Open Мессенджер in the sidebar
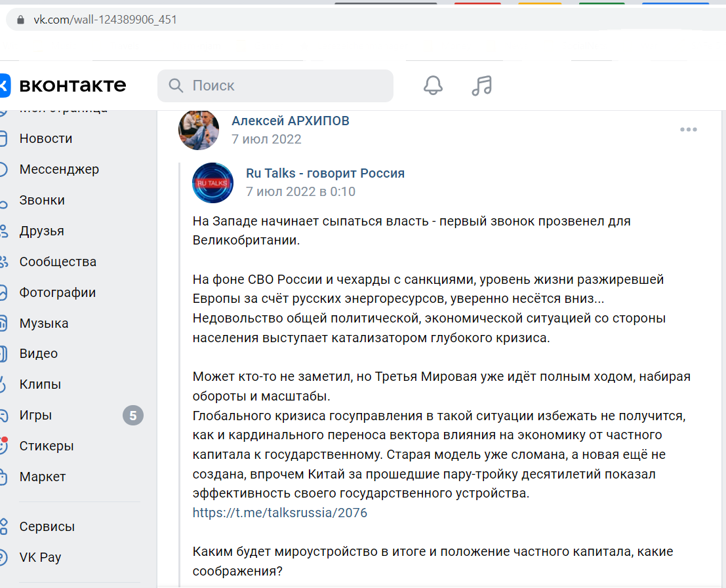726x588 pixels. click(x=59, y=169)
